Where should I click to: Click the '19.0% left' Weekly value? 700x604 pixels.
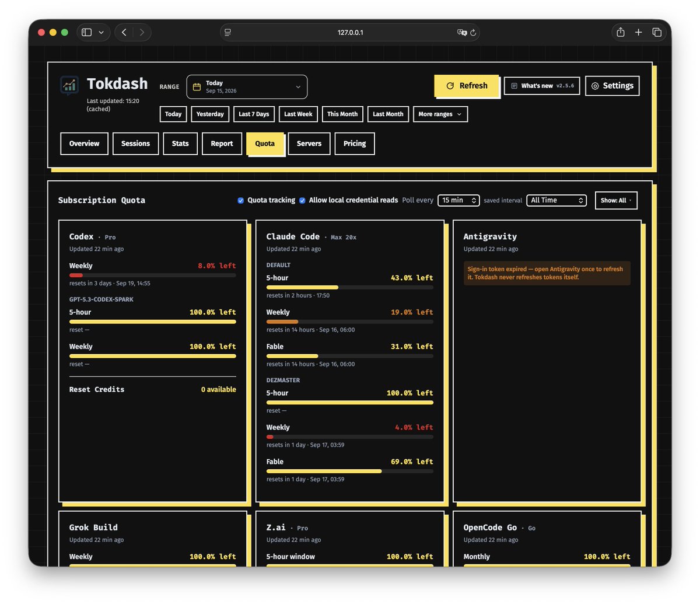click(x=412, y=312)
